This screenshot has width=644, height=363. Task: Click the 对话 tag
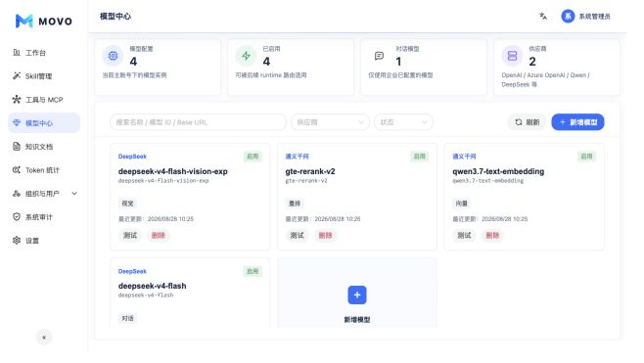(x=127, y=318)
